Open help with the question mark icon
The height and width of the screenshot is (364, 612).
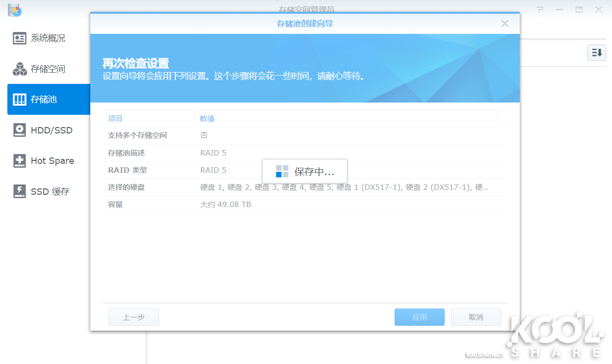pos(540,10)
